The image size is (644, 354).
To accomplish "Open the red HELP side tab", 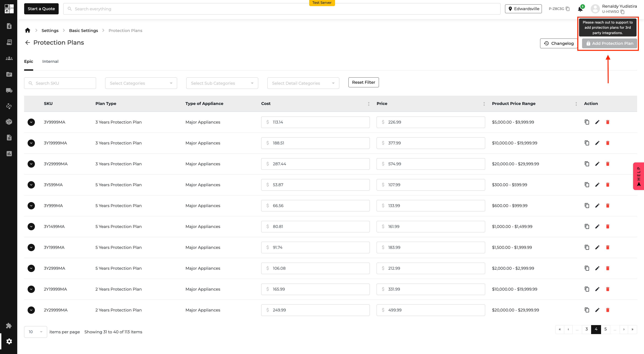I will [638, 176].
